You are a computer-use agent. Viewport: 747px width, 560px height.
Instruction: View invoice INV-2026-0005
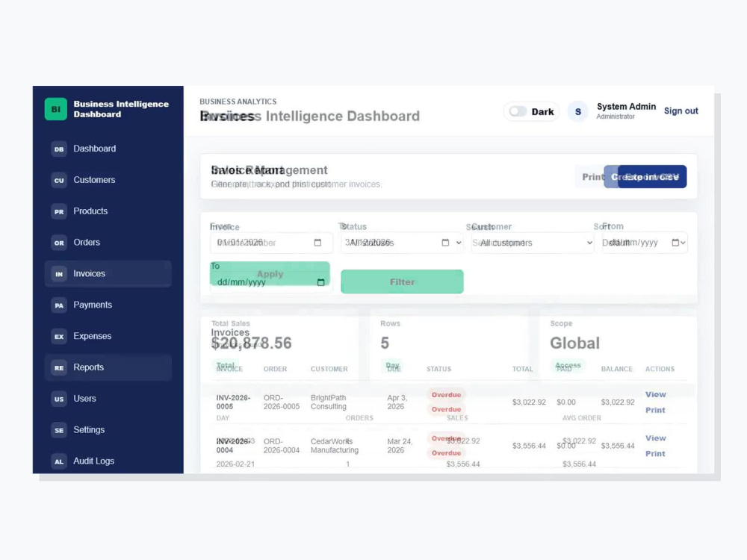(x=656, y=394)
